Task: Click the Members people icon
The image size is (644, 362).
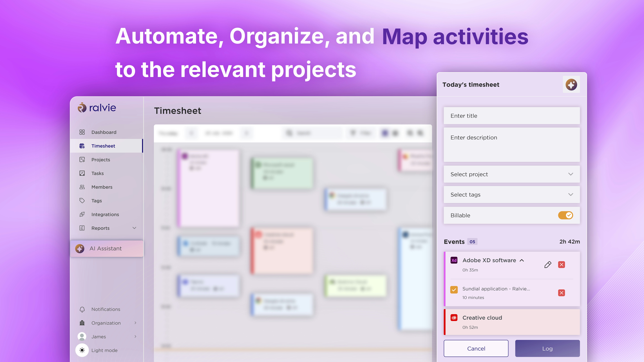Action: [82, 187]
